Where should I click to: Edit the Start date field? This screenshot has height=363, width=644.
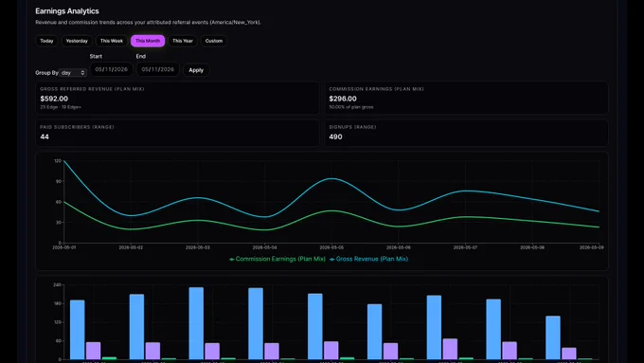[112, 69]
